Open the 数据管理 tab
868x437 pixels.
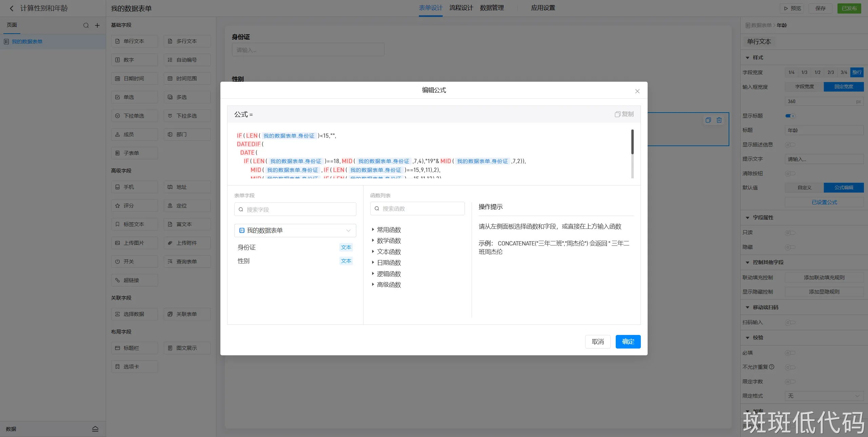492,8
